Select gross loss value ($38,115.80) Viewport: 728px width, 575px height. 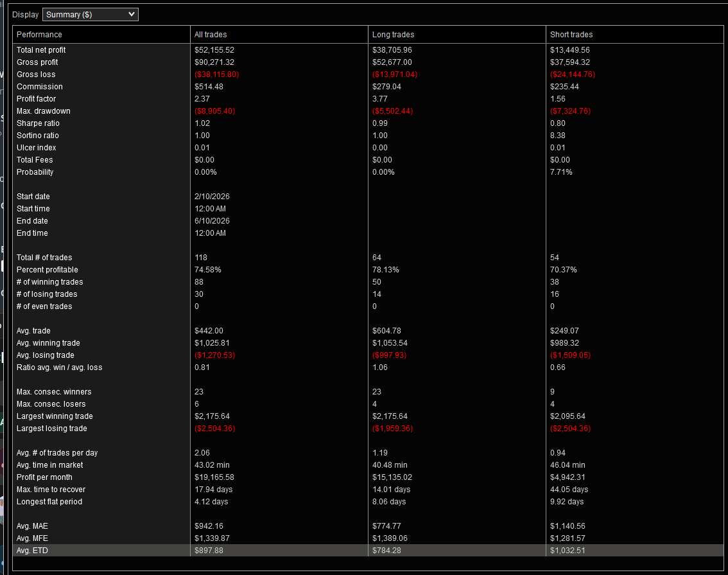(216, 75)
